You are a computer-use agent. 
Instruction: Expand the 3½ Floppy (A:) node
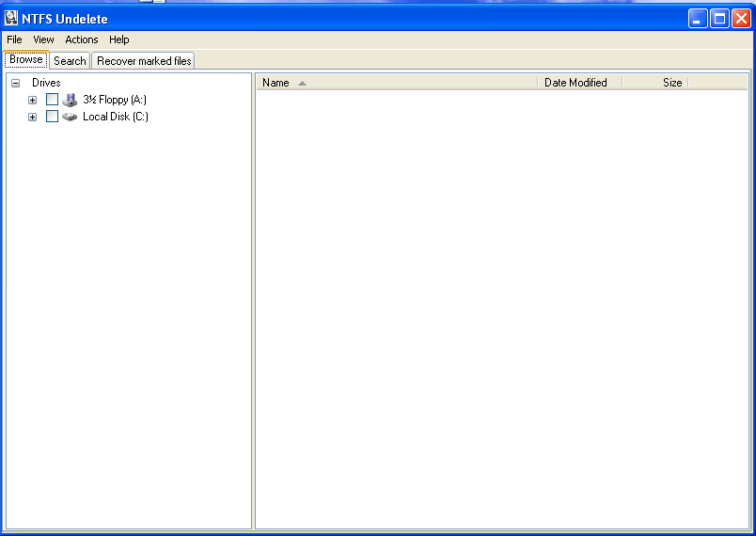[x=32, y=101]
